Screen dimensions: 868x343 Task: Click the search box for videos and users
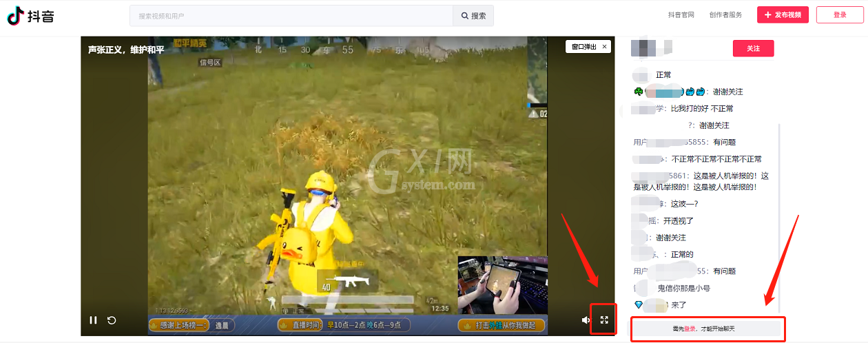[291, 15]
